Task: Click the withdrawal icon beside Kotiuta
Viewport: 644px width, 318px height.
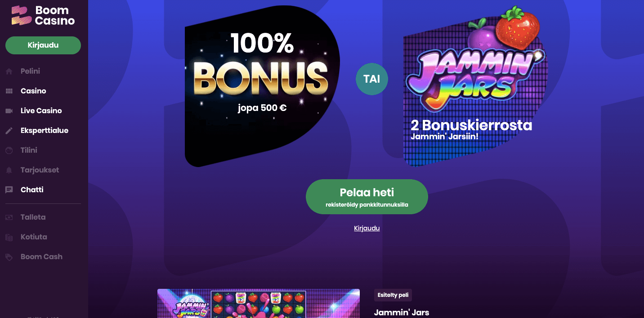Action: click(x=9, y=237)
